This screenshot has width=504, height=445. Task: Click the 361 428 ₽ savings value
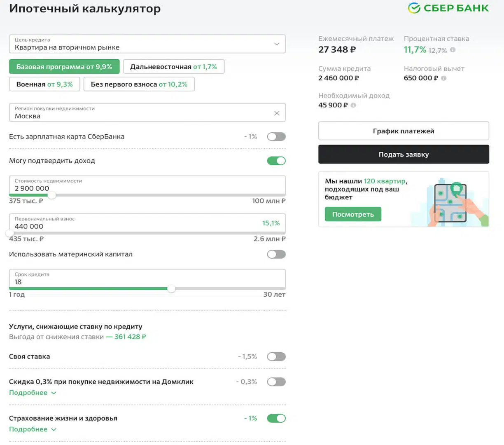(x=130, y=337)
